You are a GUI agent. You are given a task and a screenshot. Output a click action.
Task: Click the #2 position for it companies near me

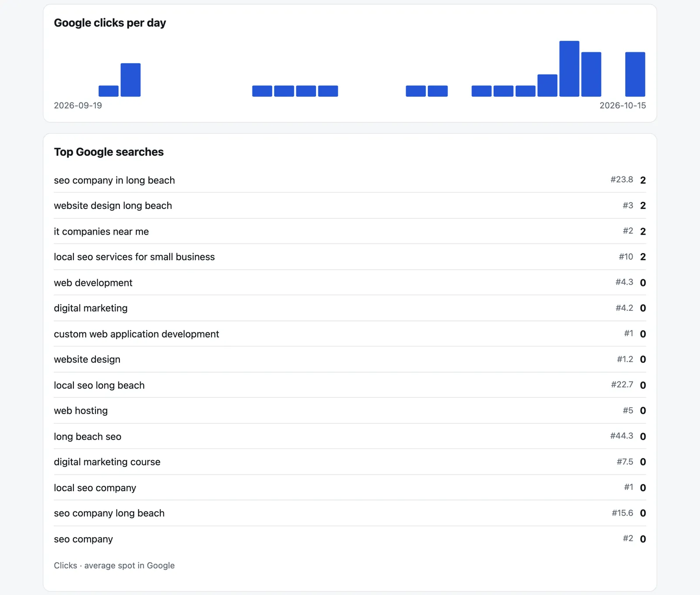[628, 231]
